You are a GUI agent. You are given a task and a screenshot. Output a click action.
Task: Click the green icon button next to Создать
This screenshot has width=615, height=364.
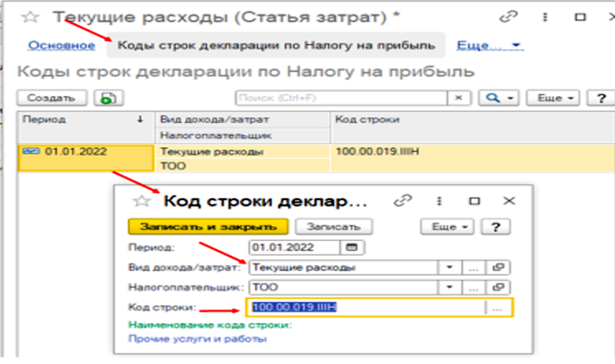coord(106,98)
